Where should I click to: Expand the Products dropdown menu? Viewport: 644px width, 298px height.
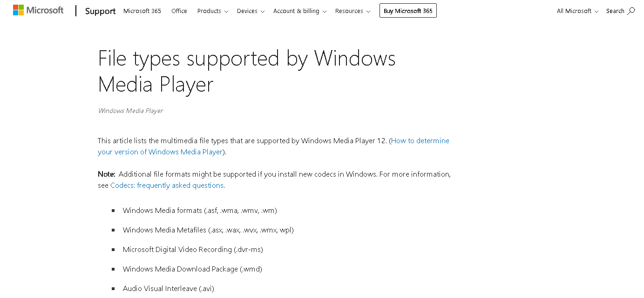(x=212, y=11)
